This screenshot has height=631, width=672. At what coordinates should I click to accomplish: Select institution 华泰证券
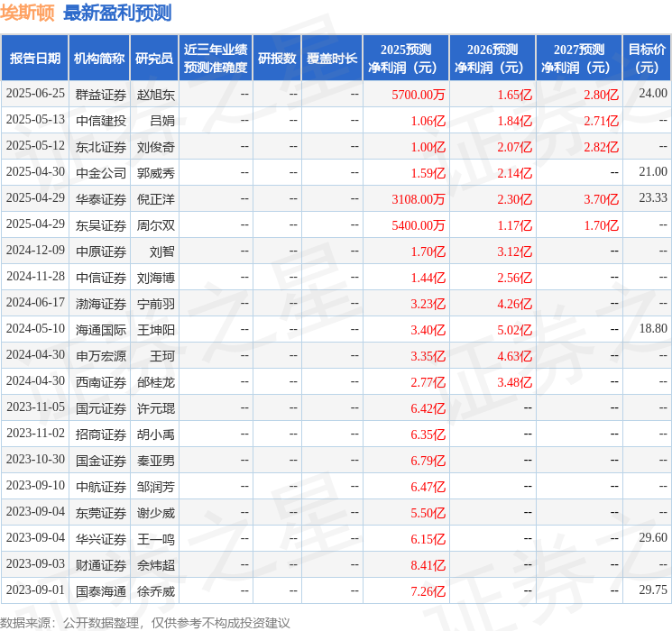pyautogui.click(x=101, y=199)
